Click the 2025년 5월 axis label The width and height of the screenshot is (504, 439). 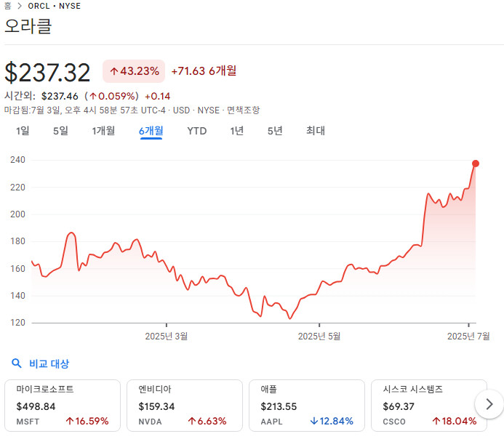pyautogui.click(x=319, y=337)
